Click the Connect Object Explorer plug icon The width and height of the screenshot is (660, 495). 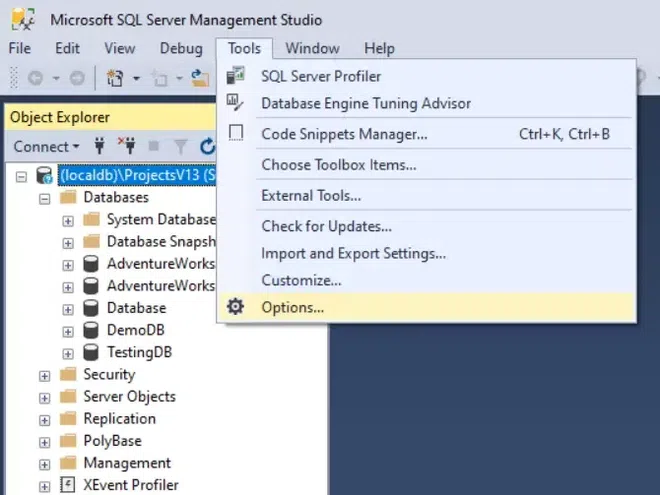point(99,146)
